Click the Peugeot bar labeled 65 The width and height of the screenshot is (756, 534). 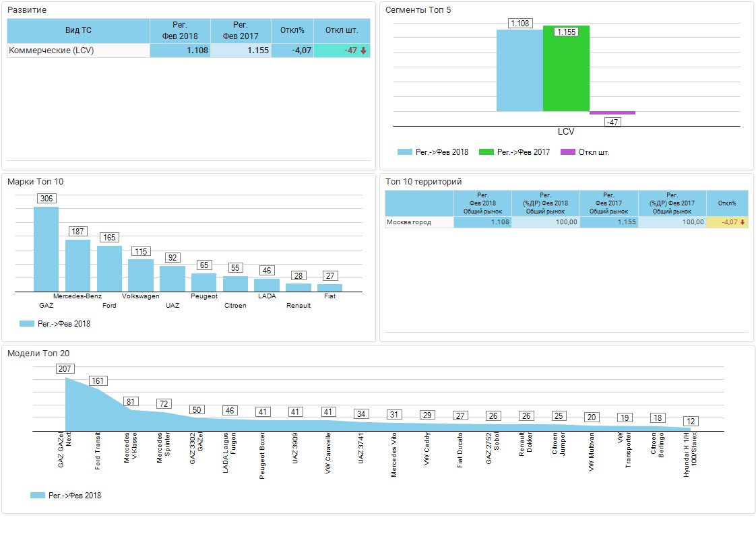click(204, 282)
